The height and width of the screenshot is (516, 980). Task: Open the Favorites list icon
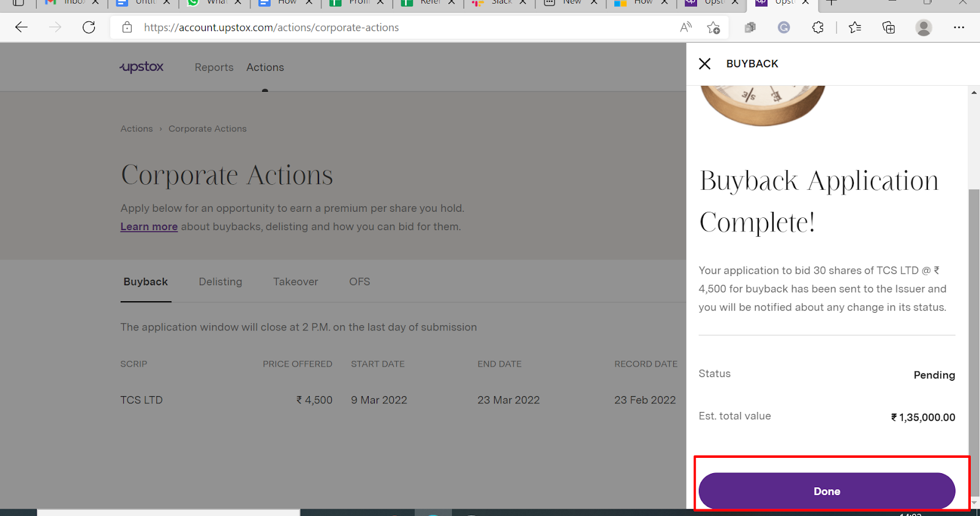point(855,28)
